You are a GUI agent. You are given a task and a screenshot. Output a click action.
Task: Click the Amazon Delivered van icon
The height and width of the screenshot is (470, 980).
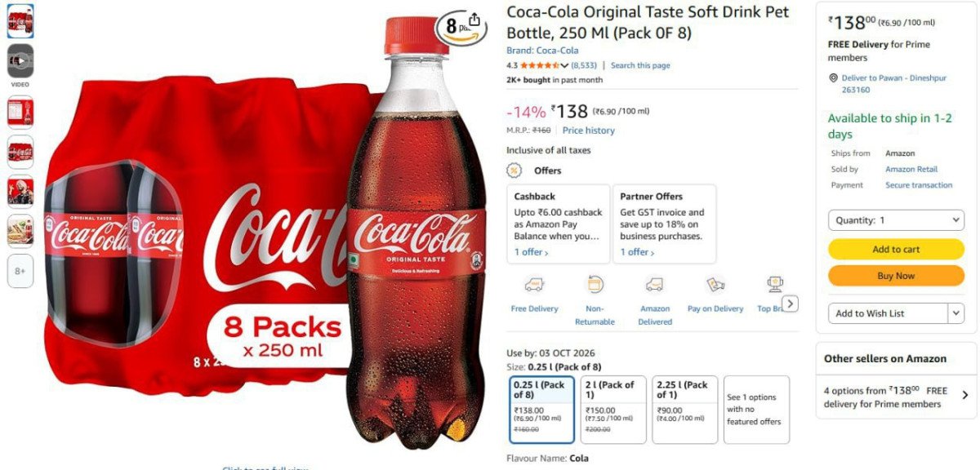[x=654, y=285]
